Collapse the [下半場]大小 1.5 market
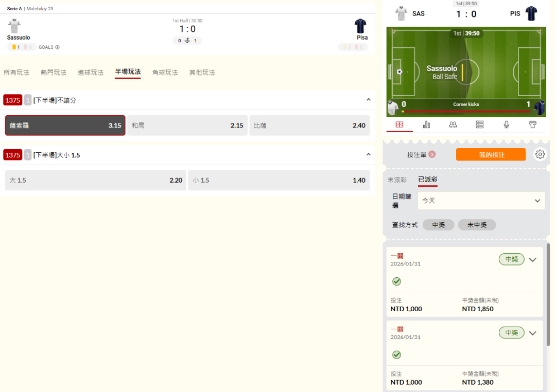The image size is (556, 392). [x=369, y=154]
